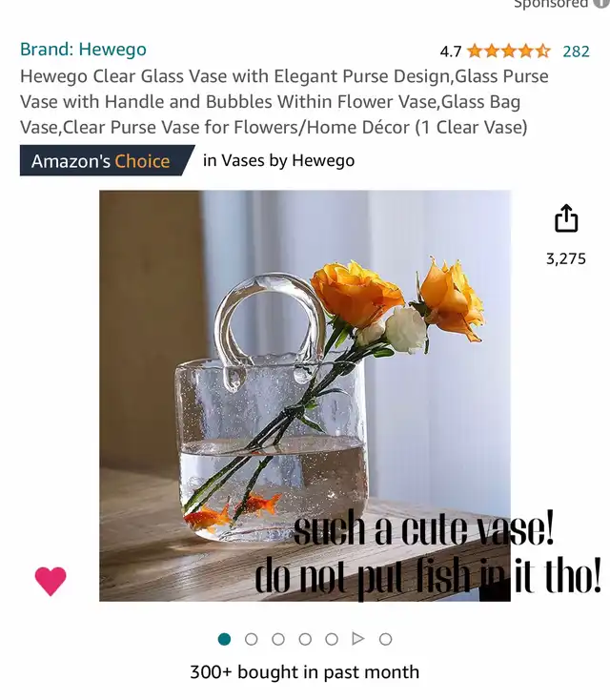Open the 282 ratings link
610x700 pixels.
576,51
